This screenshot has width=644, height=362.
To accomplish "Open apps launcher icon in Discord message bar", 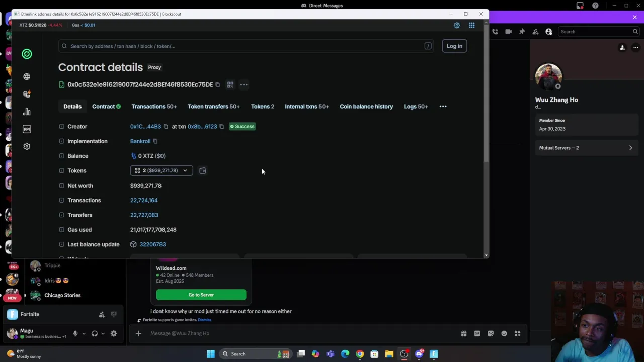I will (x=517, y=333).
